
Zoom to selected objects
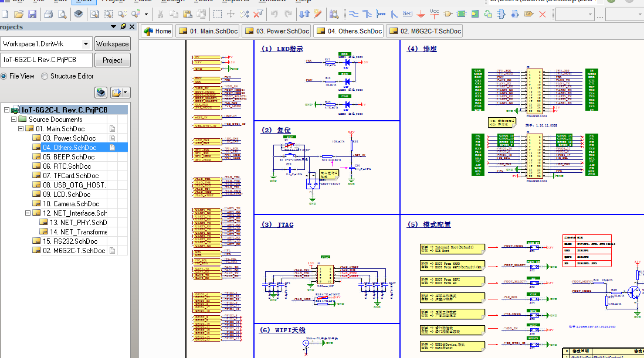click(x=122, y=14)
